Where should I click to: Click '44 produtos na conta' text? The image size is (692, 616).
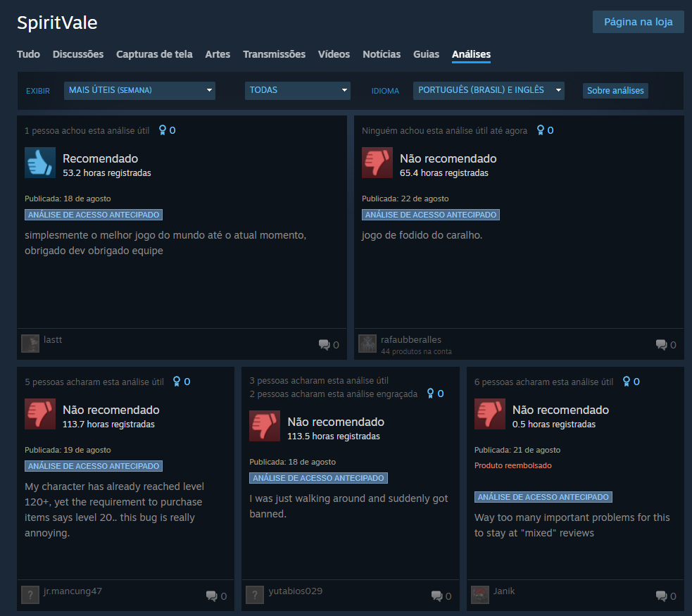tap(416, 352)
